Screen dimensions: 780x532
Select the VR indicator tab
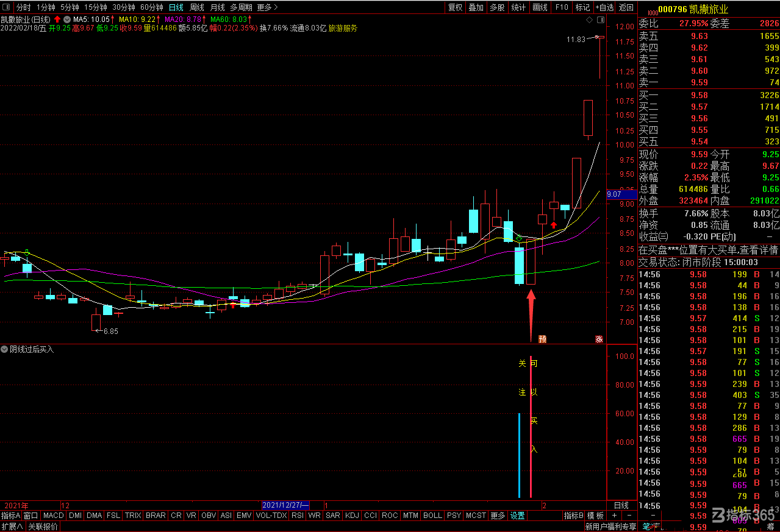click(191, 516)
